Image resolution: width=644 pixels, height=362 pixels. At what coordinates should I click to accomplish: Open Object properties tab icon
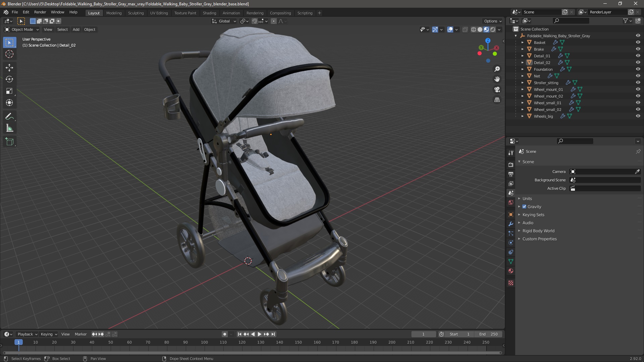coord(511,215)
